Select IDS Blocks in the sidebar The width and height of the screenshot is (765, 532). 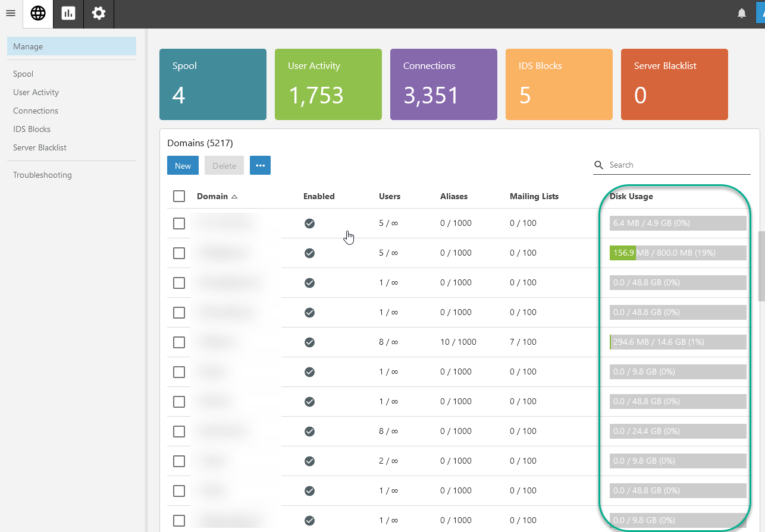32,129
